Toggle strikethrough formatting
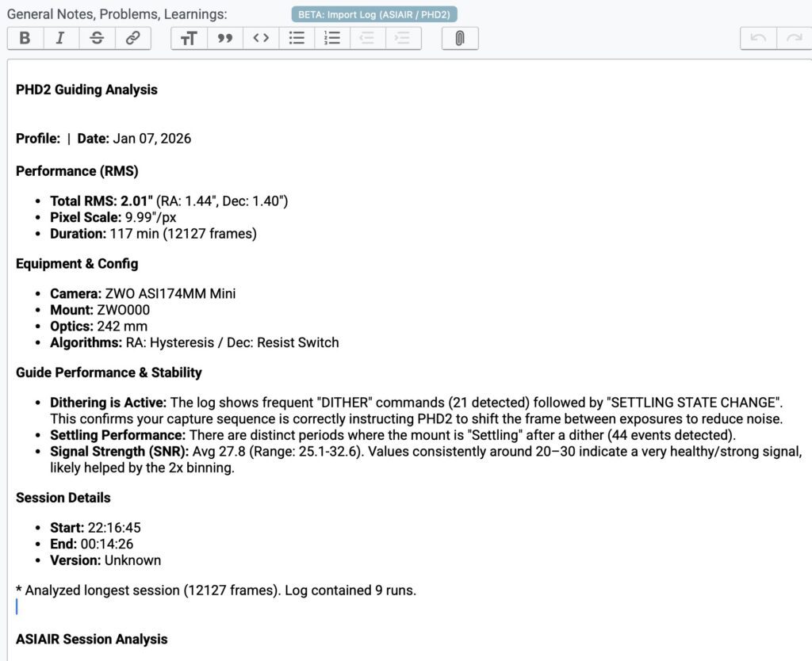Image resolution: width=812 pixels, height=661 pixels. click(x=97, y=38)
